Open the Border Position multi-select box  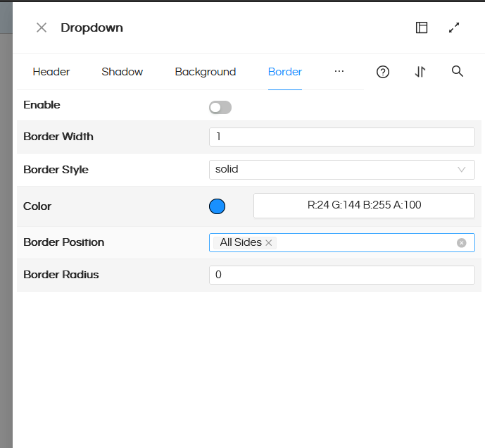tap(342, 243)
